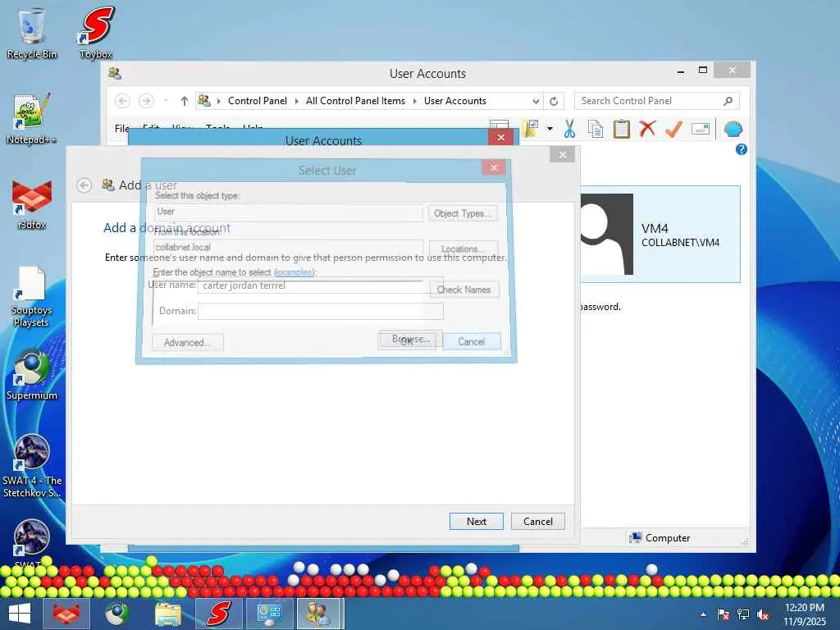840x630 pixels.
Task: Click the E-mail envelope toolbar icon
Action: pos(701,129)
